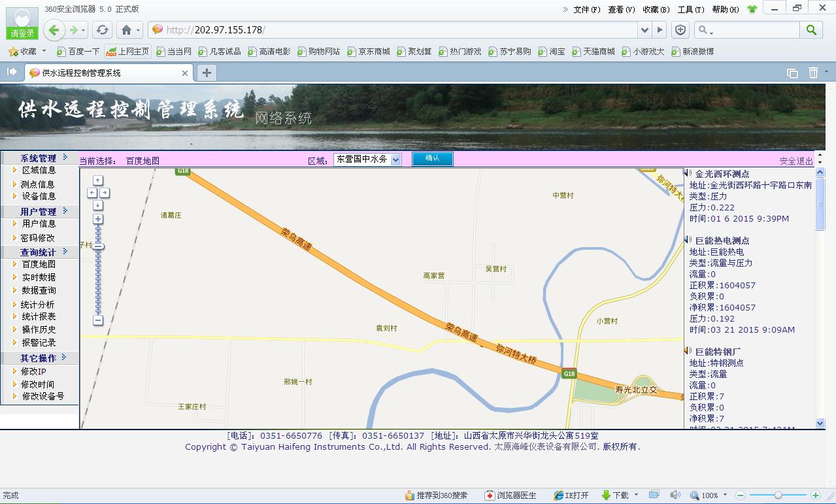Collapse the 用户管理 section arrow
Image resolution: width=836 pixels, height=504 pixels.
[x=65, y=211]
